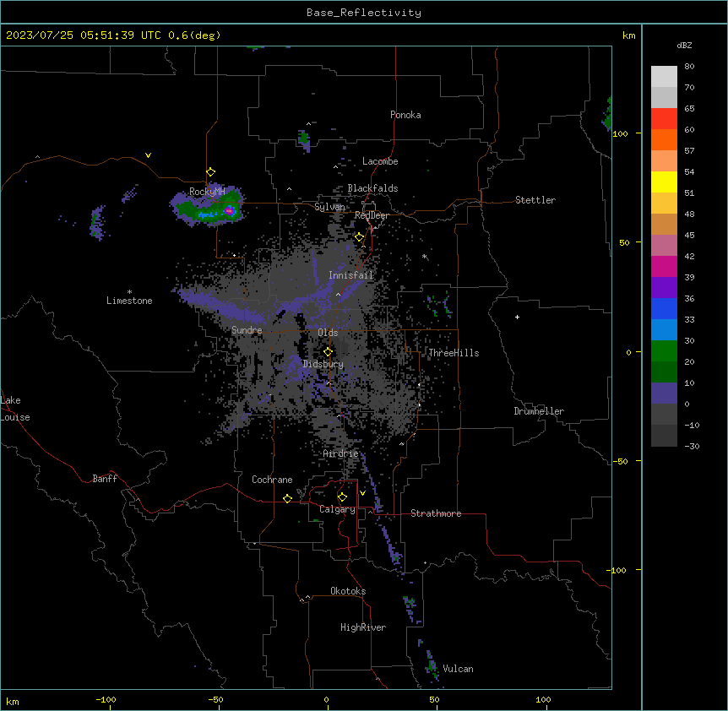Select the bright yellow 51-54 dBZ legend swatch

point(664,182)
